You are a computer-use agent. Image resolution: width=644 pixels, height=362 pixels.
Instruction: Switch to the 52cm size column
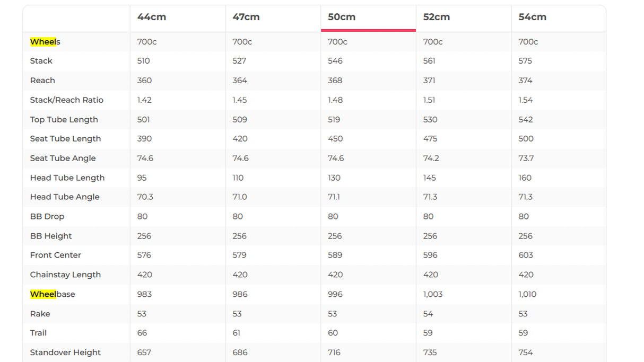pyautogui.click(x=437, y=17)
